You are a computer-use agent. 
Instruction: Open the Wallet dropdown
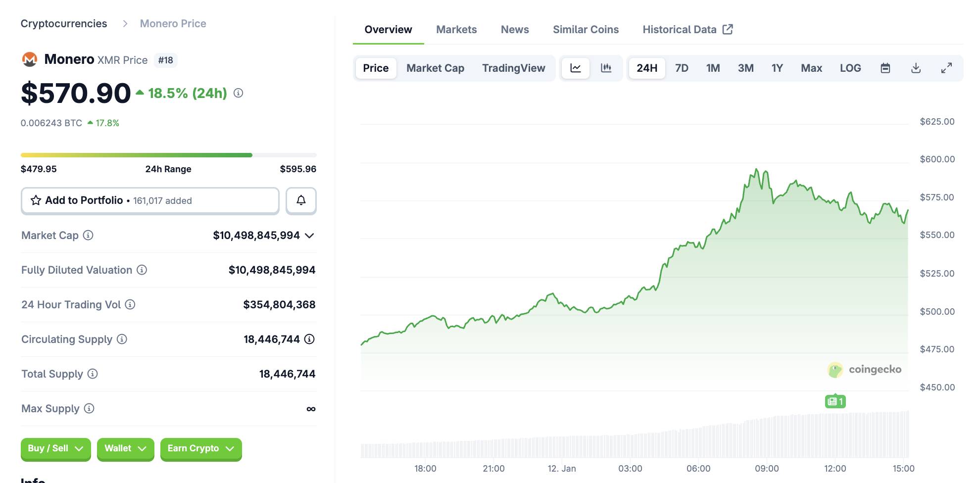[125, 448]
